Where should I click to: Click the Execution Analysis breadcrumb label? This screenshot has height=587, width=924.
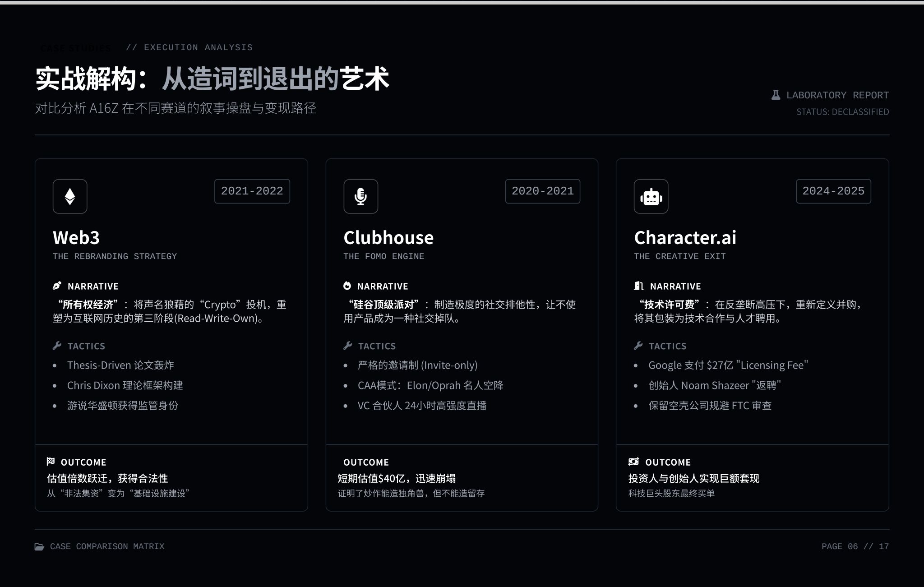[198, 47]
